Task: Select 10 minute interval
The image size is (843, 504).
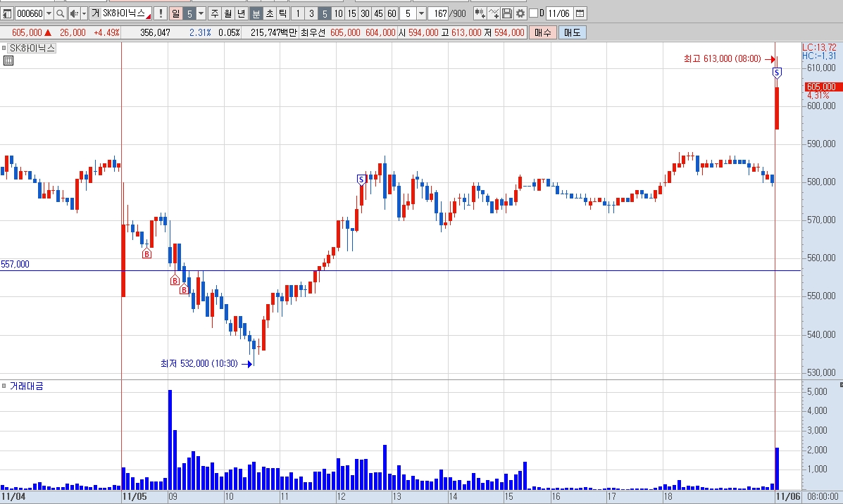Action: [338, 13]
